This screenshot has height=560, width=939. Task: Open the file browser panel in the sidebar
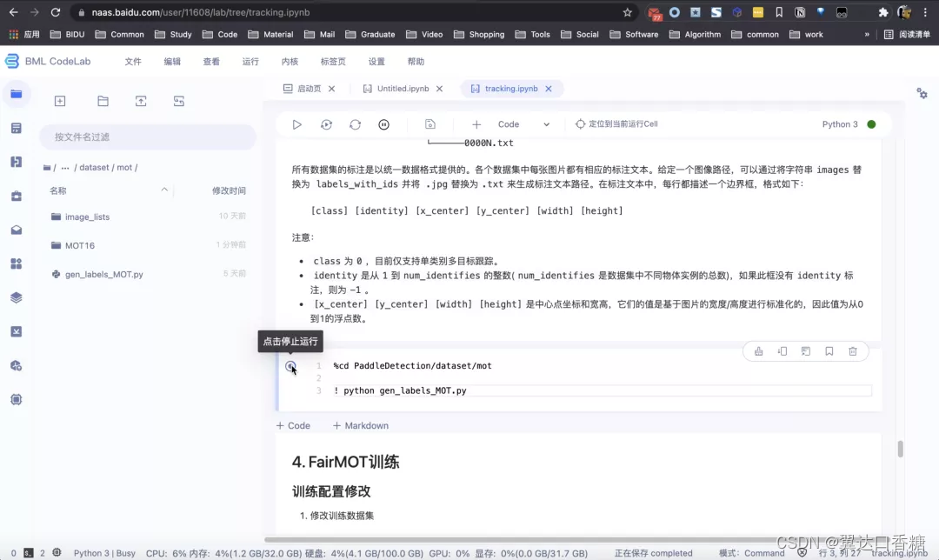pos(17,94)
